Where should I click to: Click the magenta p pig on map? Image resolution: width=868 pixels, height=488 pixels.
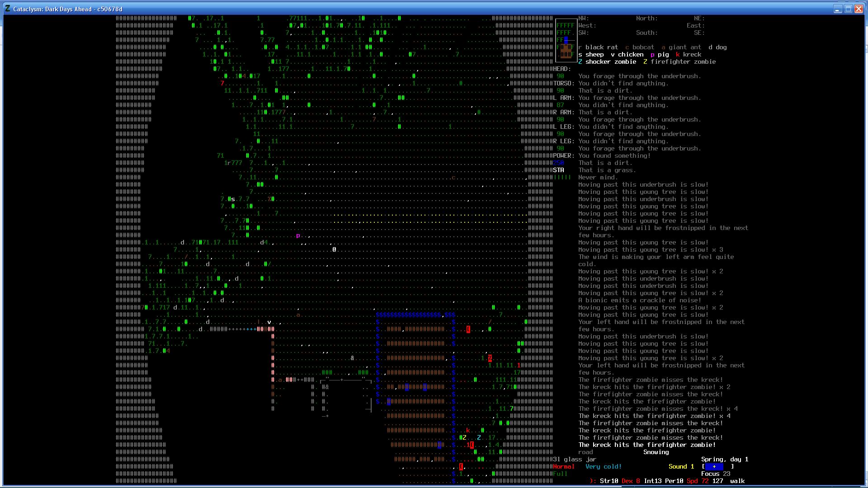(x=298, y=235)
